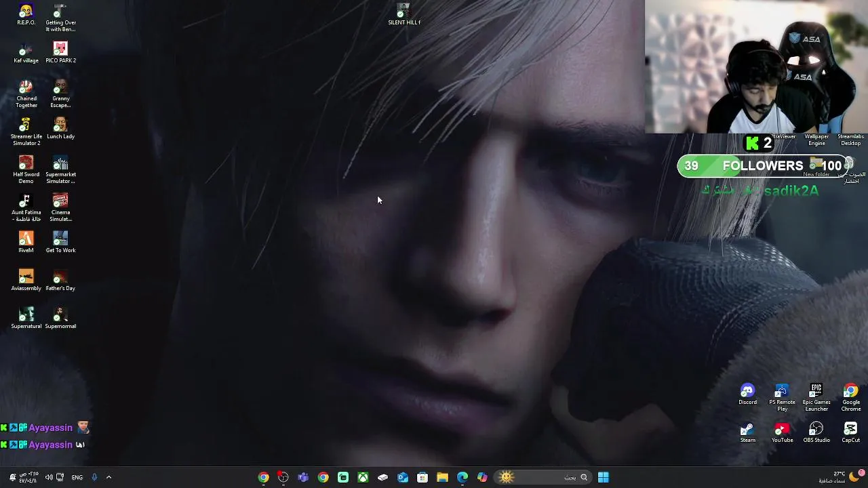Open Microsoft Teams from the taskbar
This screenshot has height=488, width=868.
point(303,477)
